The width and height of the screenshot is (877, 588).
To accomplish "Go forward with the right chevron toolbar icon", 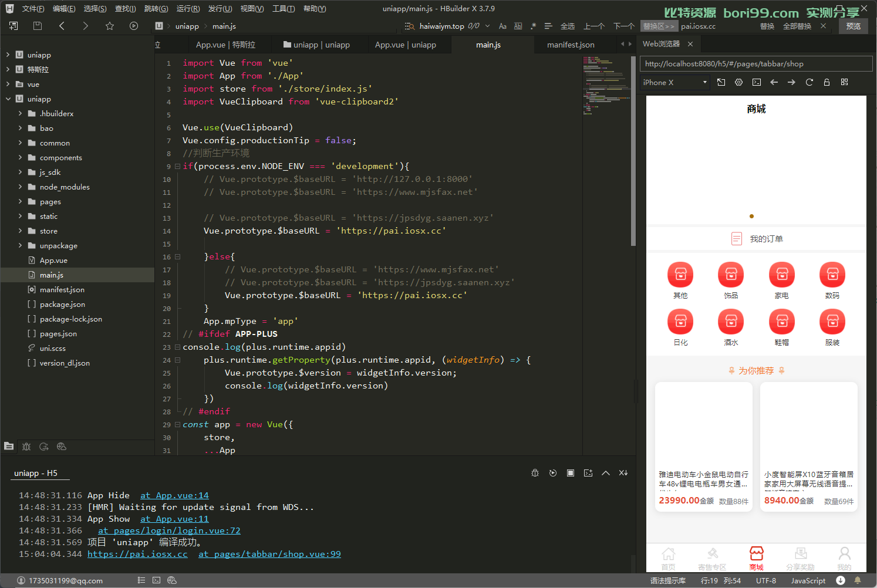I will click(86, 26).
